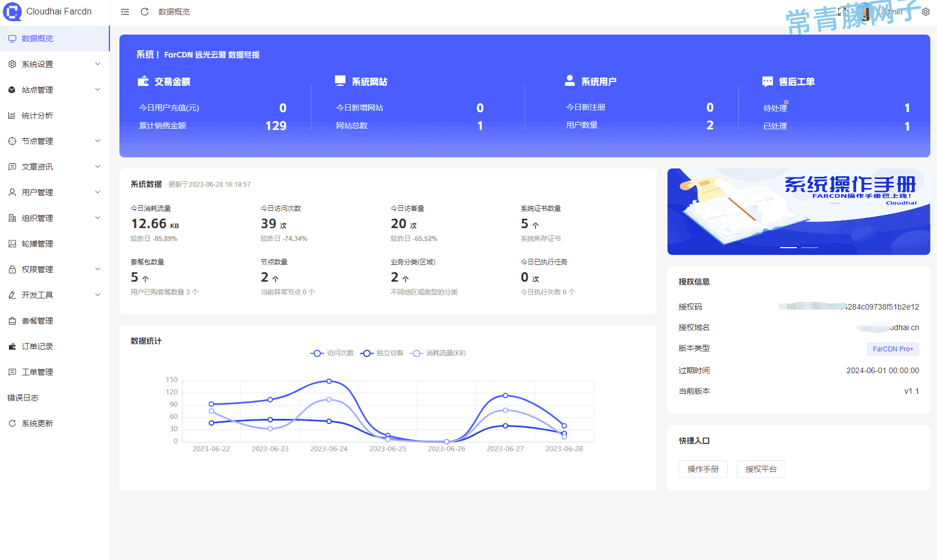Click the 用户管理 person icon in sidebar

coord(12,192)
